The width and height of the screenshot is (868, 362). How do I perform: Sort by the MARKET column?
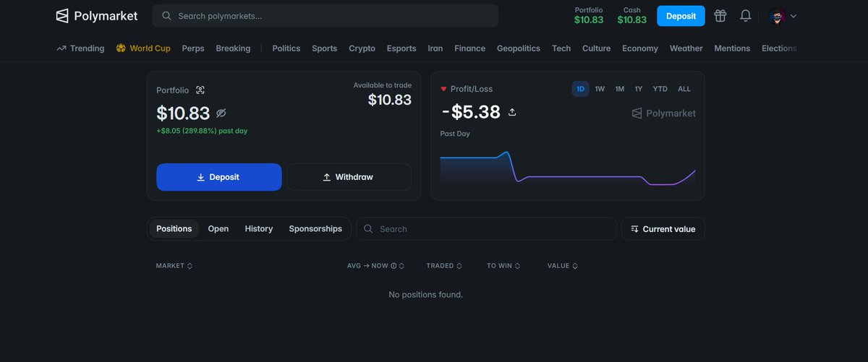coord(174,266)
